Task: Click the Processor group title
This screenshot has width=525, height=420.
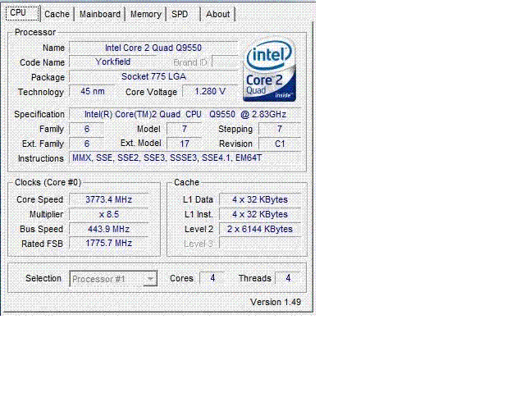Action: click(x=35, y=33)
